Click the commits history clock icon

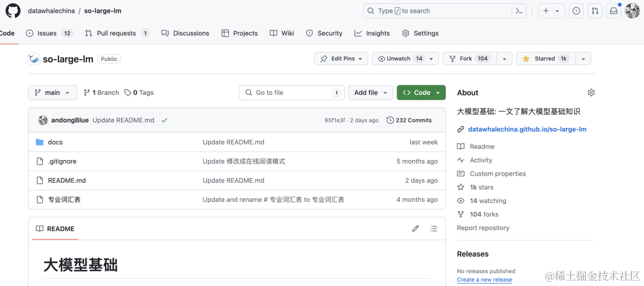click(x=390, y=120)
